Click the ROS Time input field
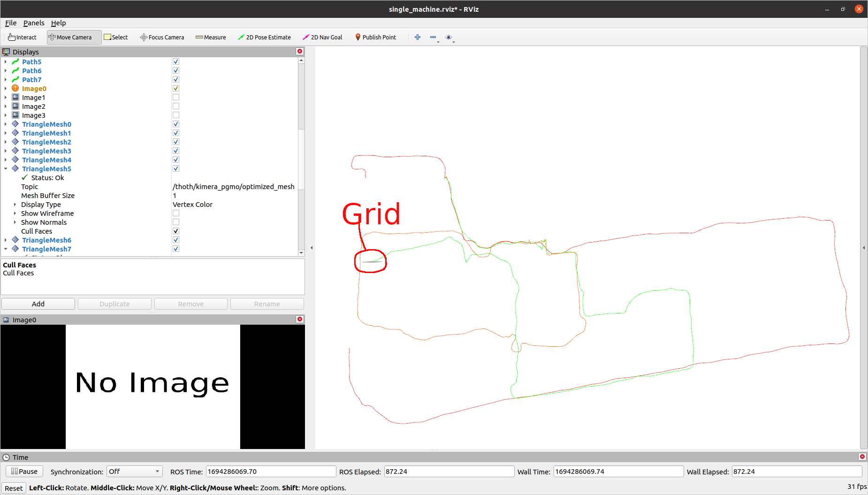This screenshot has height=495, width=868. coord(270,472)
